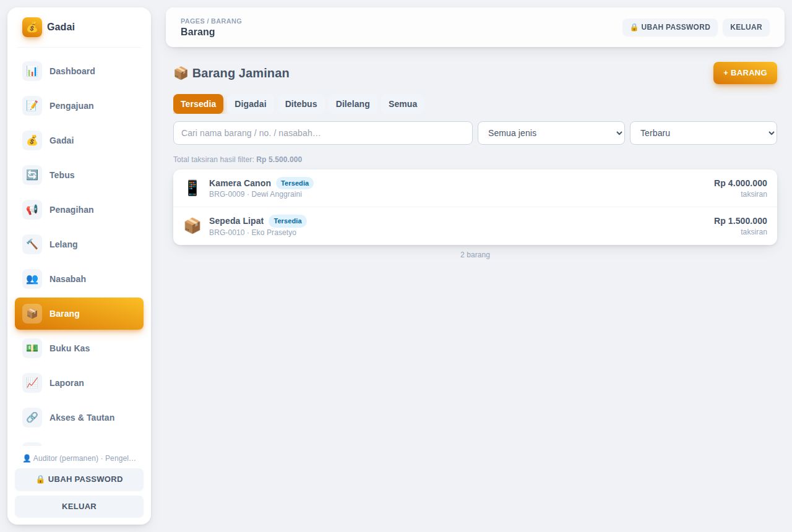Open the Nasabah people icon
Viewport: 792px width, 532px height.
[x=32, y=279]
